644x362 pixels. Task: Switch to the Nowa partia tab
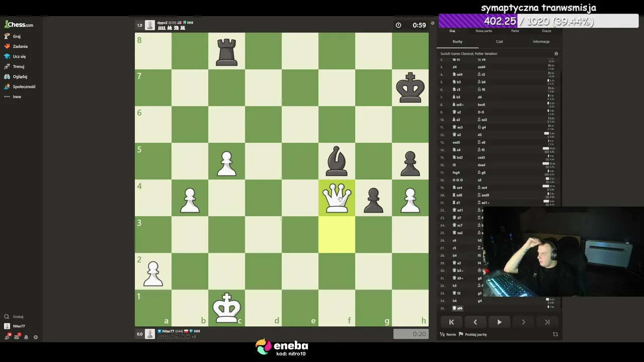(484, 31)
